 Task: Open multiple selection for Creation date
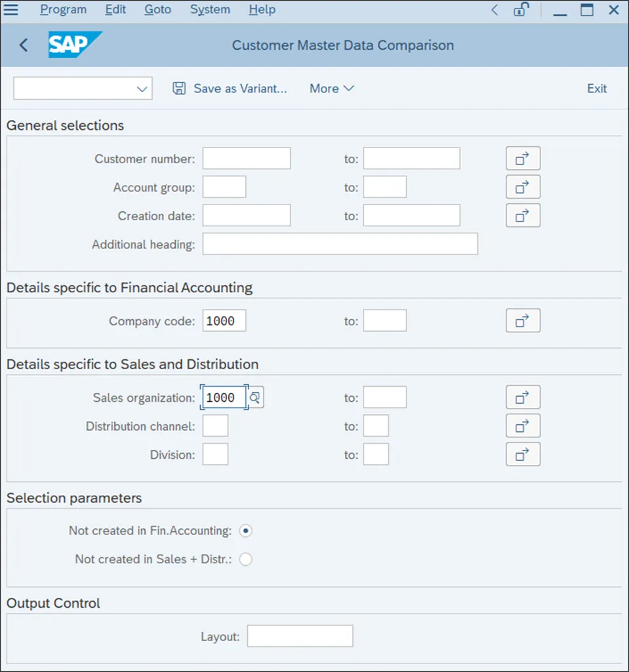pos(523,216)
